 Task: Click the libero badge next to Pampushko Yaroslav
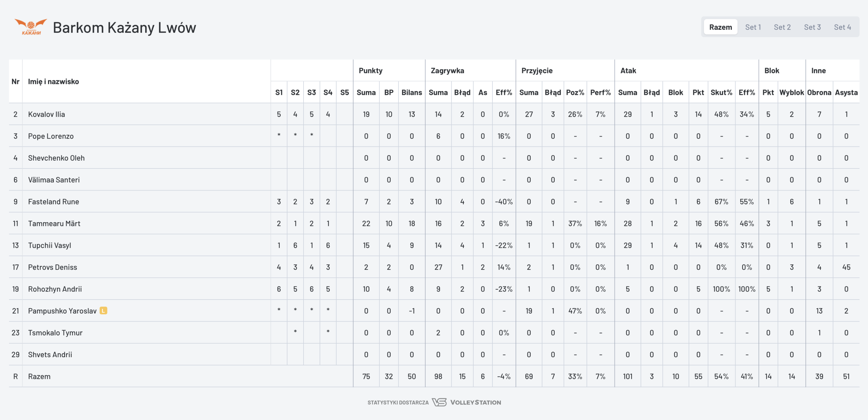pyautogui.click(x=104, y=311)
